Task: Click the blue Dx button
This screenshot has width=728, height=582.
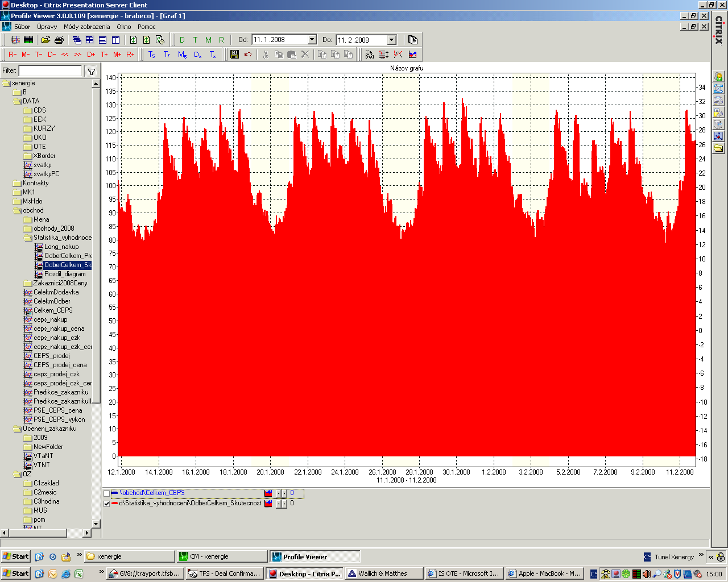Action: coord(197,55)
